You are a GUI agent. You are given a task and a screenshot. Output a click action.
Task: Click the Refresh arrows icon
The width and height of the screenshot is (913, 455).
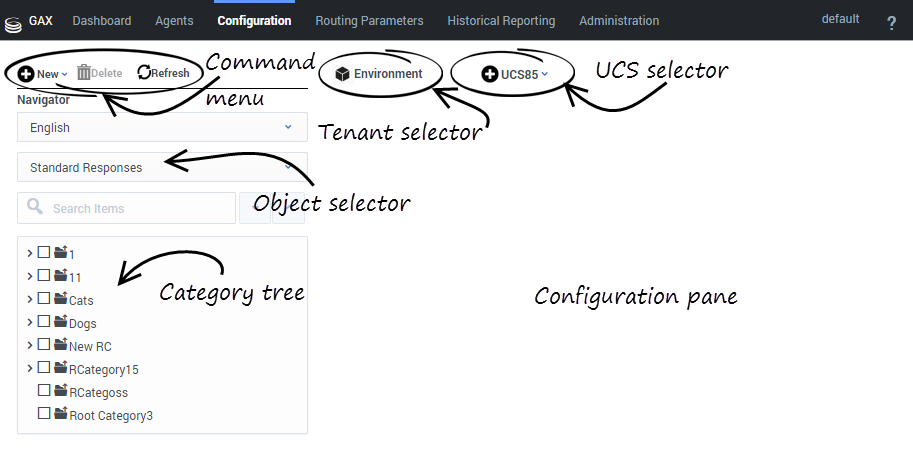[x=144, y=72]
